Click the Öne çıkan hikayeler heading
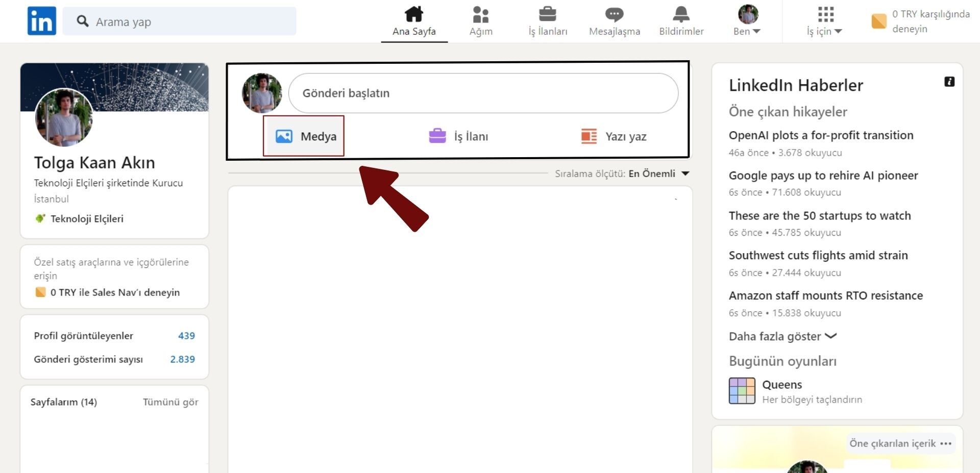The width and height of the screenshot is (980, 473). click(x=788, y=112)
